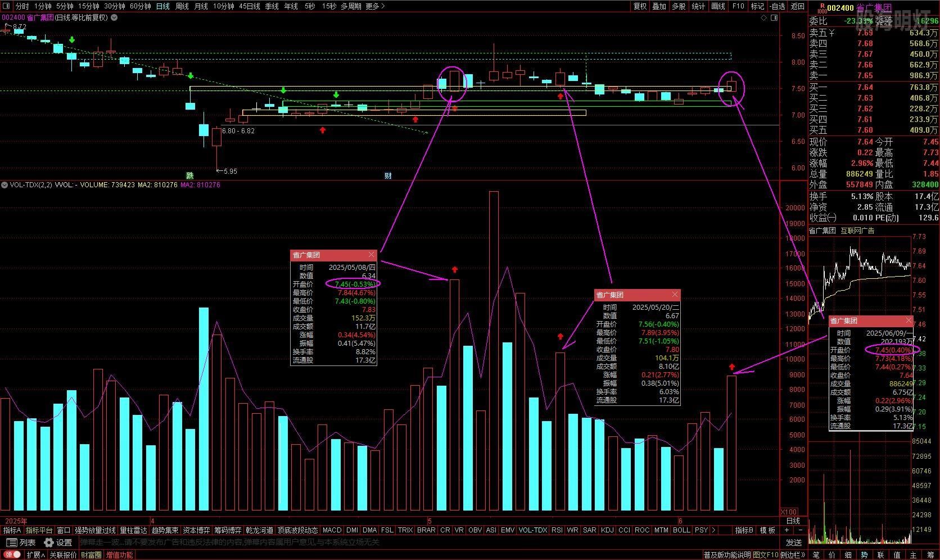Open the 画线 drawing tool

(x=718, y=6)
